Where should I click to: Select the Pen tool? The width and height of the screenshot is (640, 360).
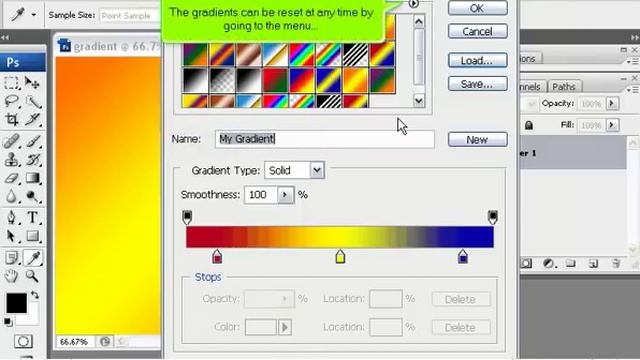coord(11,217)
